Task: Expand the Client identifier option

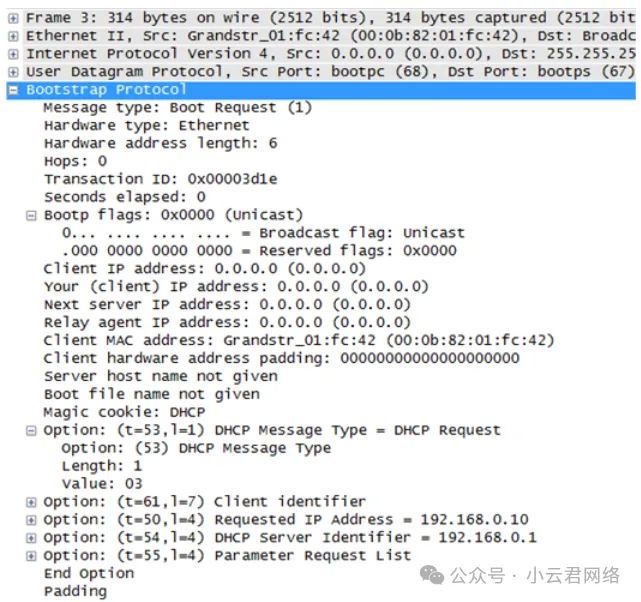Action: click(x=31, y=501)
